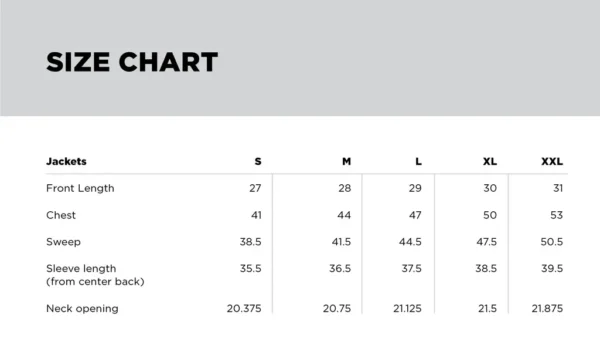The image size is (600, 362).
Task: Click Sleeve length value 35.5 for S
Action: 251,269
